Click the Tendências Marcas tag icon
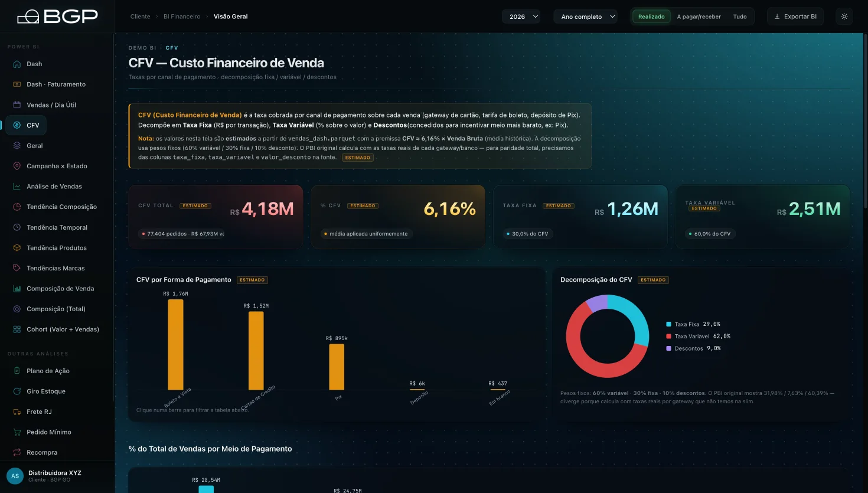 click(x=17, y=268)
